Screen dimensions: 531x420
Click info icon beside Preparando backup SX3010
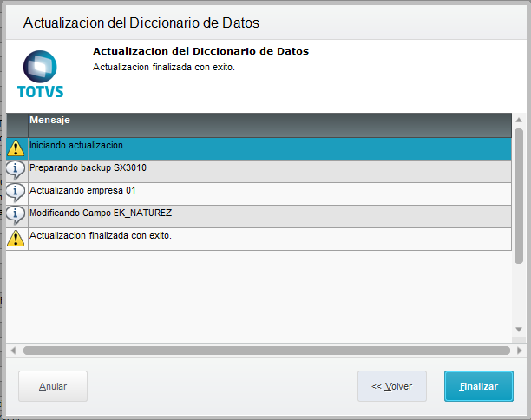click(x=16, y=170)
